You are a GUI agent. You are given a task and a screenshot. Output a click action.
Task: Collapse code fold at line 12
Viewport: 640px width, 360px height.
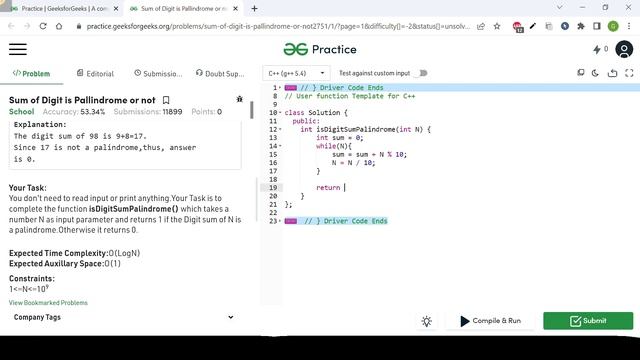tap(280, 129)
